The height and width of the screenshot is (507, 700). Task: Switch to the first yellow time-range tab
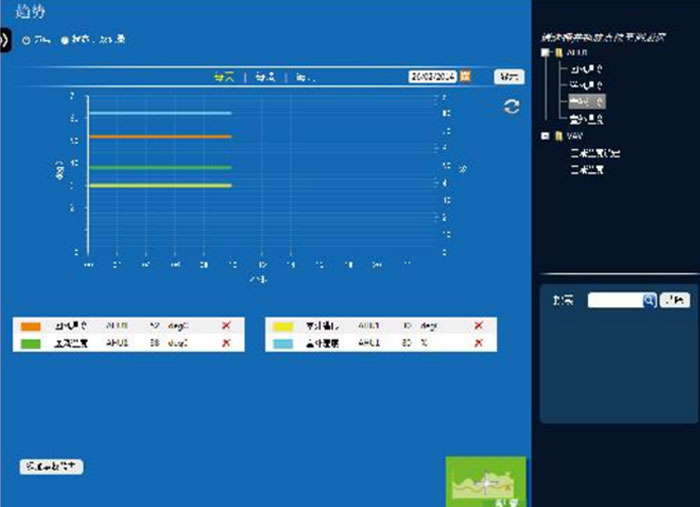pos(223,76)
